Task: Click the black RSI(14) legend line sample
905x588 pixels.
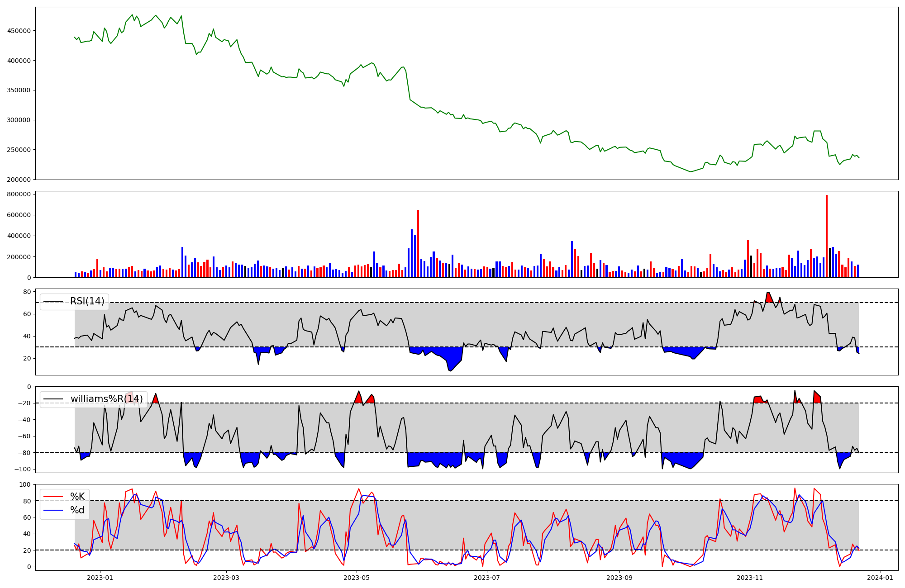Action: point(53,302)
